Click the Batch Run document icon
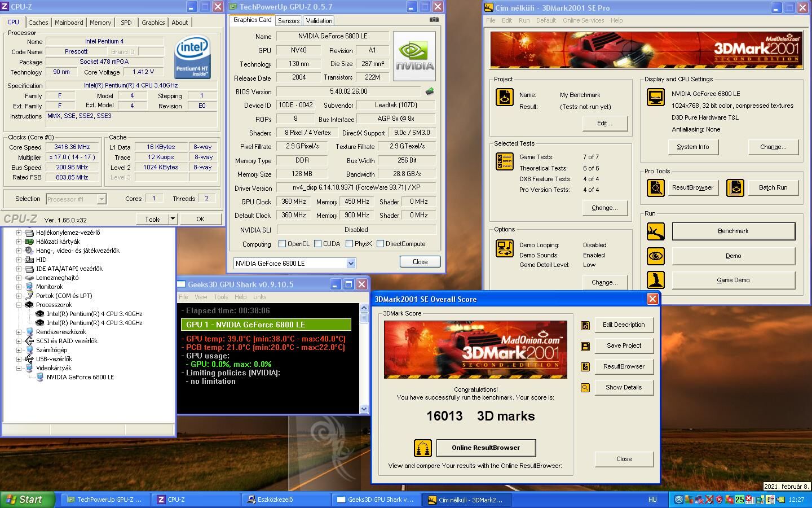812x508 pixels. 735,187
